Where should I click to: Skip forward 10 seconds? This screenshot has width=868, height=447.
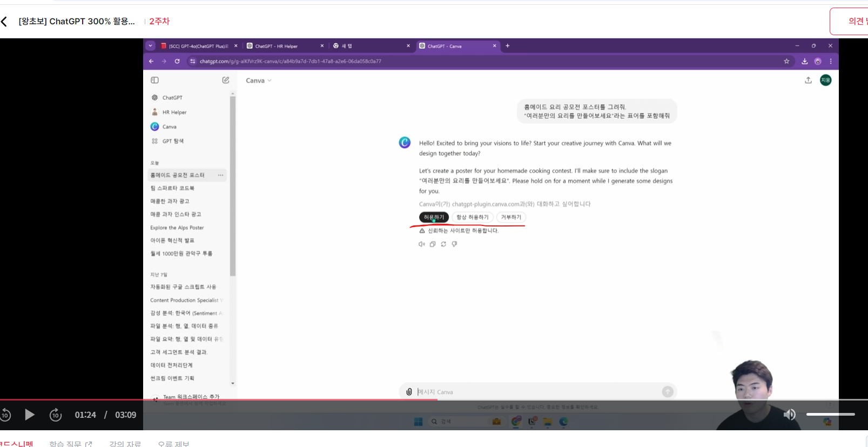tap(56, 415)
